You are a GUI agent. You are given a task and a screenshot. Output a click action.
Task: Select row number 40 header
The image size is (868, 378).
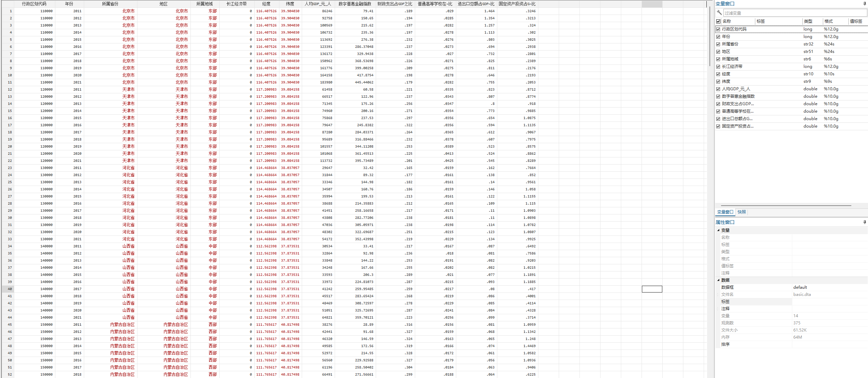[x=10, y=289]
